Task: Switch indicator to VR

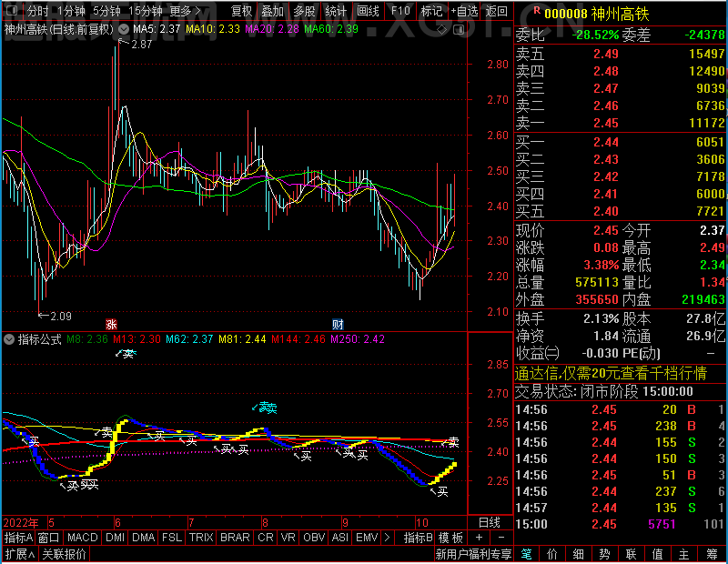Action: 288,538
